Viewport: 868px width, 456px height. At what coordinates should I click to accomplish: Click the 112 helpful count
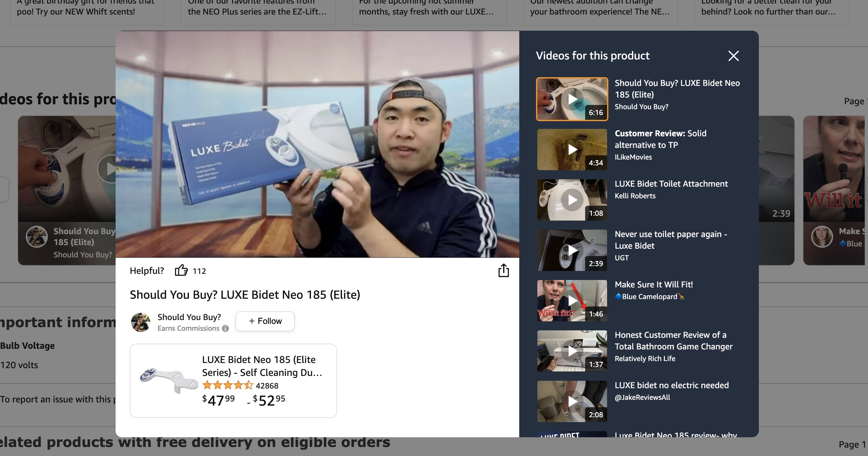tap(199, 271)
